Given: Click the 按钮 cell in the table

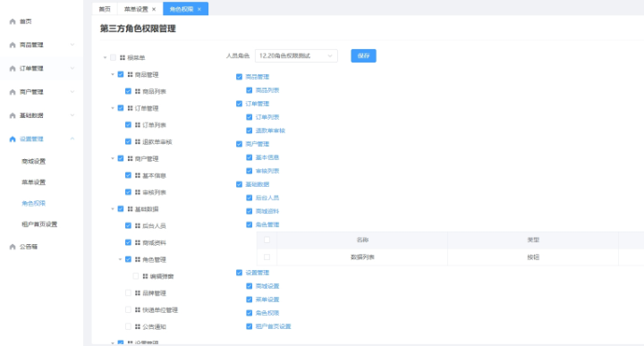Looking at the screenshot, I should (533, 257).
